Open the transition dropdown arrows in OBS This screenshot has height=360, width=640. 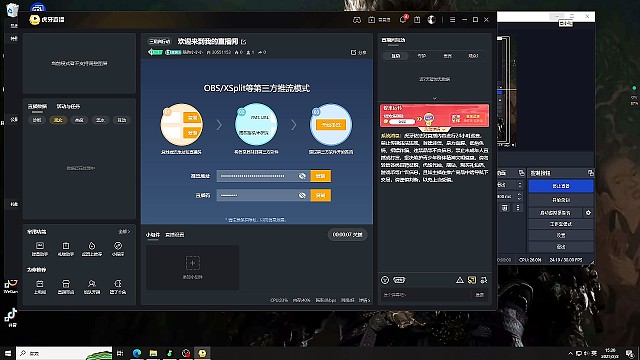click(520, 185)
